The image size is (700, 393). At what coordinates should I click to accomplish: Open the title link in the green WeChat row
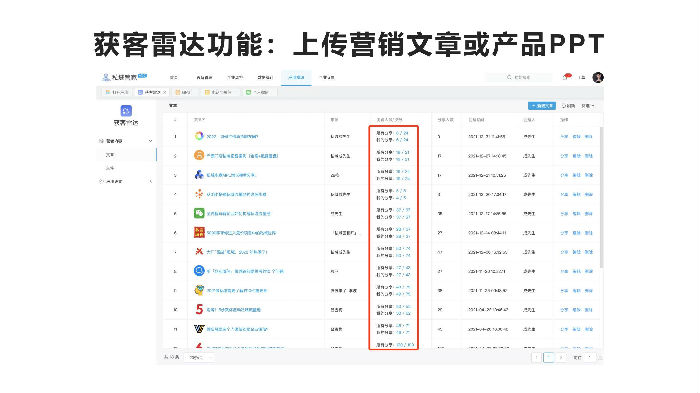point(238,213)
